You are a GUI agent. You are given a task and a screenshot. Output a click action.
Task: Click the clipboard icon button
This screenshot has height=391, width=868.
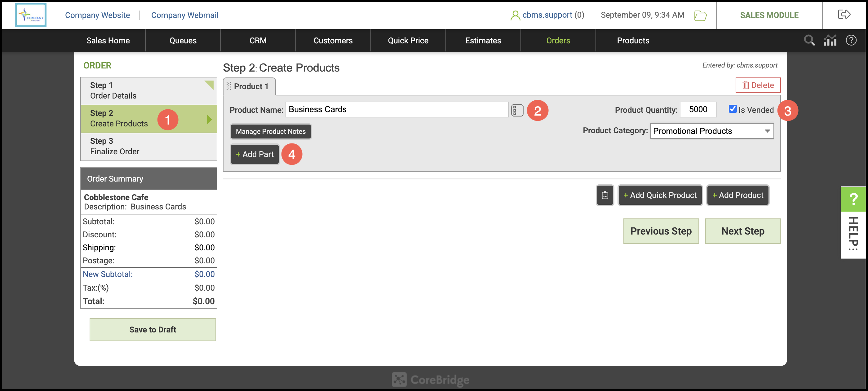[x=605, y=195]
